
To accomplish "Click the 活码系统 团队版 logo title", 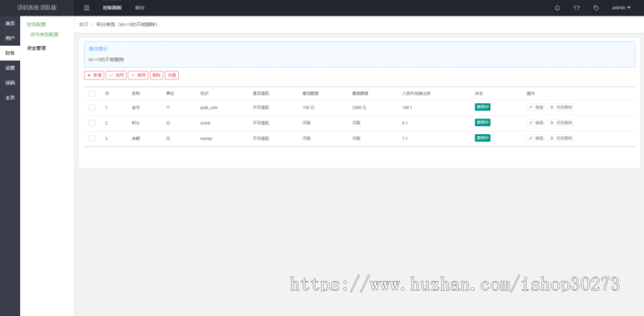I will point(37,7).
